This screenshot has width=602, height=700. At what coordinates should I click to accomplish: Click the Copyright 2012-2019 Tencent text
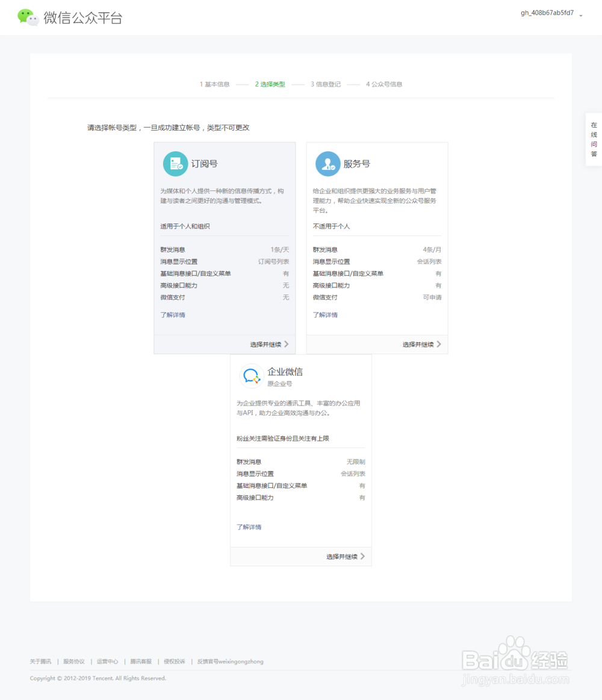pos(98,678)
